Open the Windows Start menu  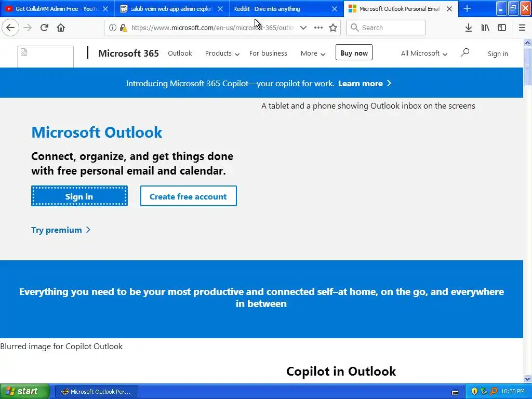click(24, 391)
